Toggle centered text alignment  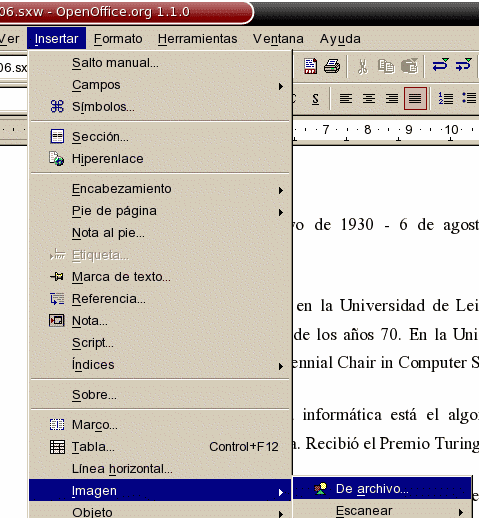coord(369,98)
